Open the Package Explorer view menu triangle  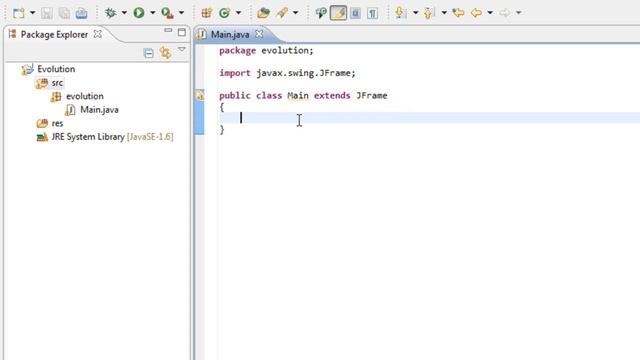pyautogui.click(x=182, y=49)
